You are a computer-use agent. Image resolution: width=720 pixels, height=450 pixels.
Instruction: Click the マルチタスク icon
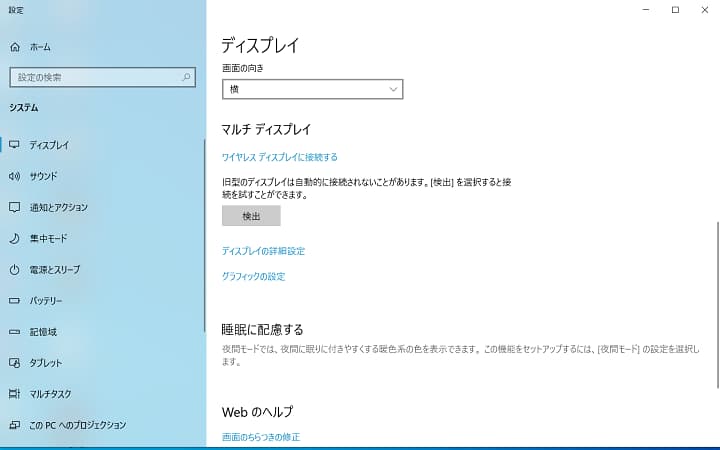coord(14,394)
